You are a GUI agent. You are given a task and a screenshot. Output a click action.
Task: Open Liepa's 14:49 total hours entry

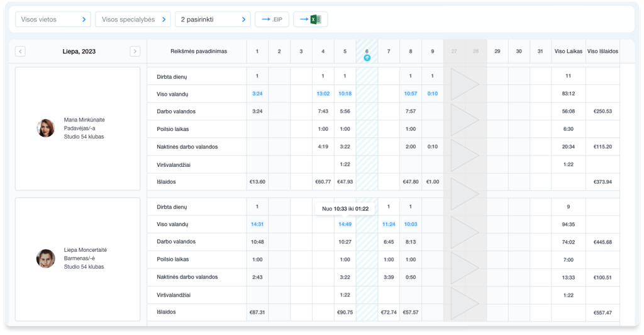(x=345, y=224)
